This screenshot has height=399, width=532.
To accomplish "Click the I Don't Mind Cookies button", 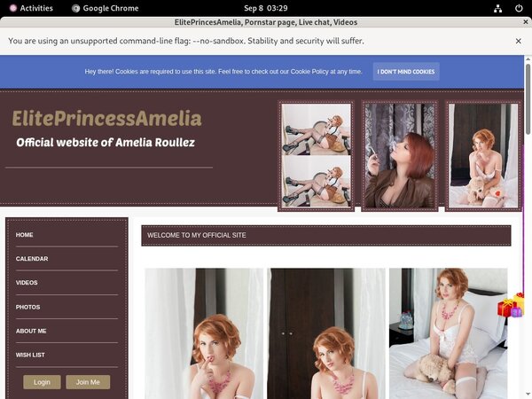I will point(405,71).
